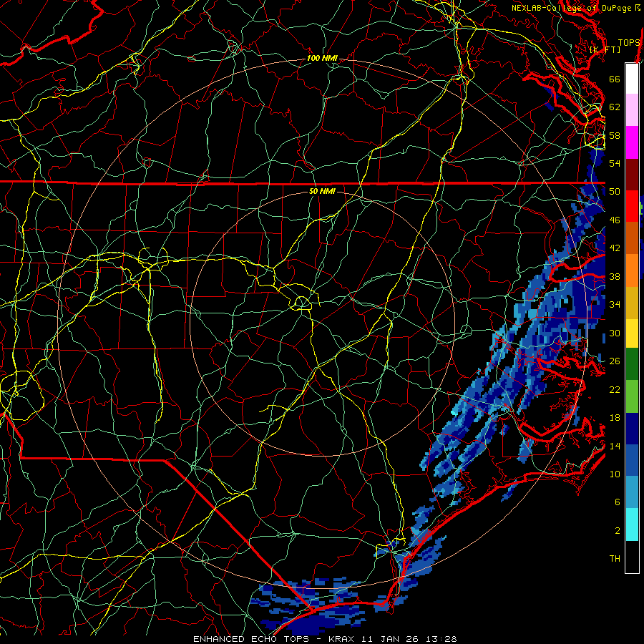644x644 pixels.
Task: Click the black TH legend swatch
Action: [x=632, y=557]
